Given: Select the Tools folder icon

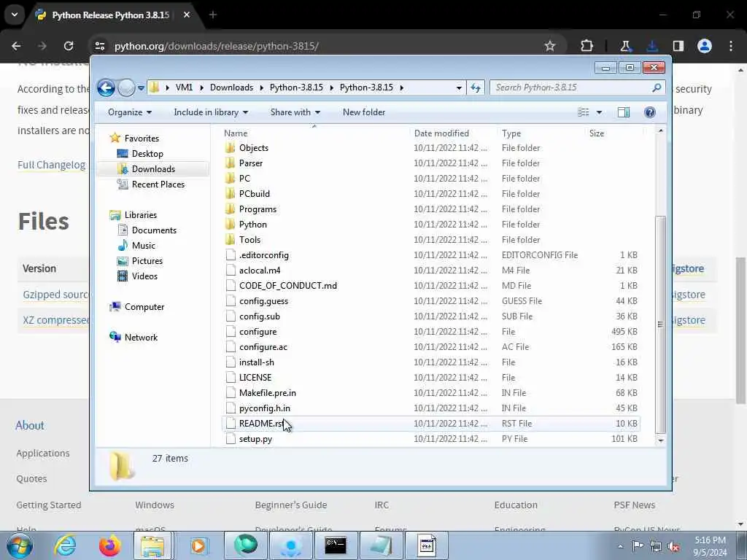Looking at the screenshot, I should [231, 240].
